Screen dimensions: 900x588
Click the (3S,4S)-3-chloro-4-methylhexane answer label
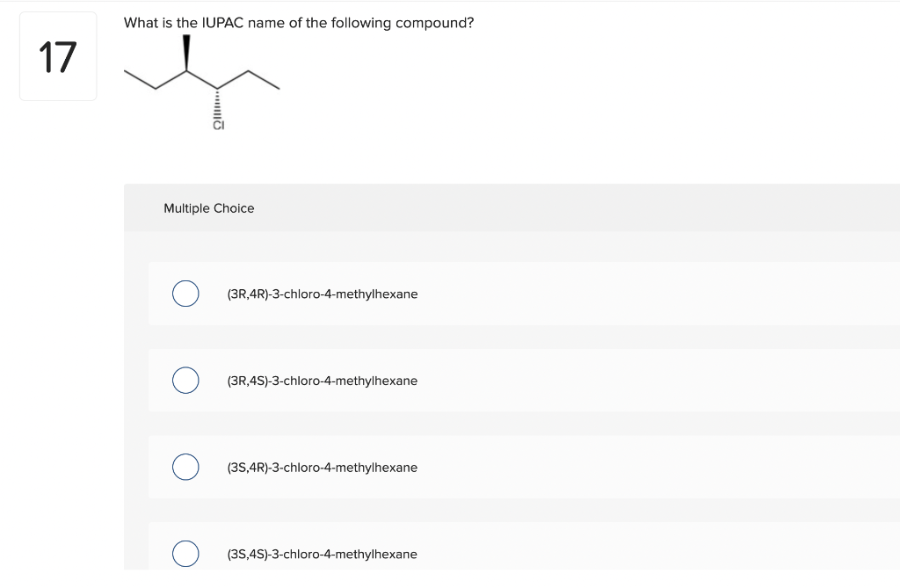tap(323, 554)
